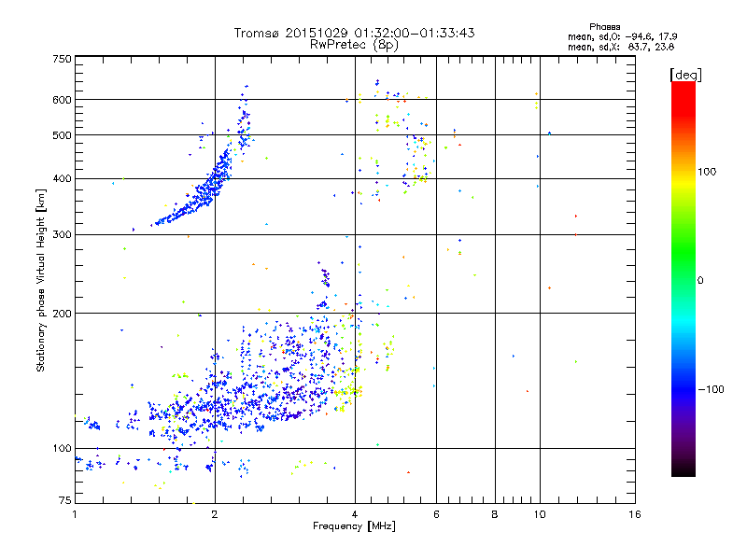The width and height of the screenshot is (747, 560).
Task: Click the x-axis tick label "8"
Action: click(x=495, y=514)
